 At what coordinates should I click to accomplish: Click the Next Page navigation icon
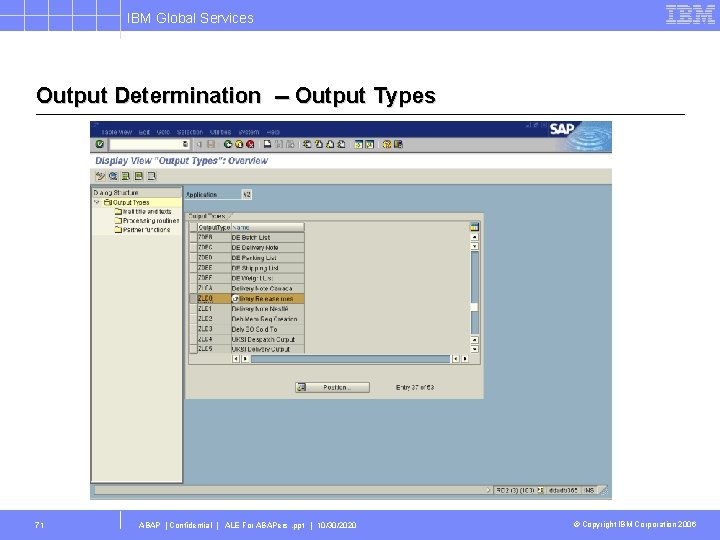pyautogui.click(x=330, y=144)
